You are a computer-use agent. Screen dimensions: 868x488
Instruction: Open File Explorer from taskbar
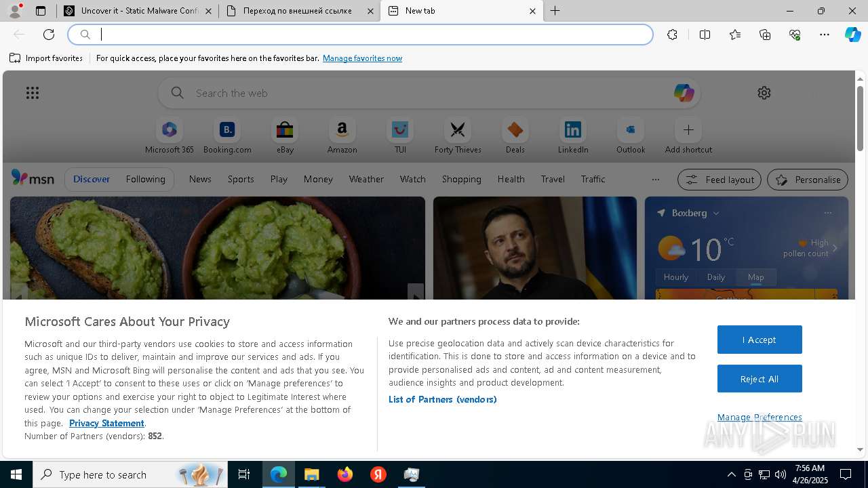311,474
